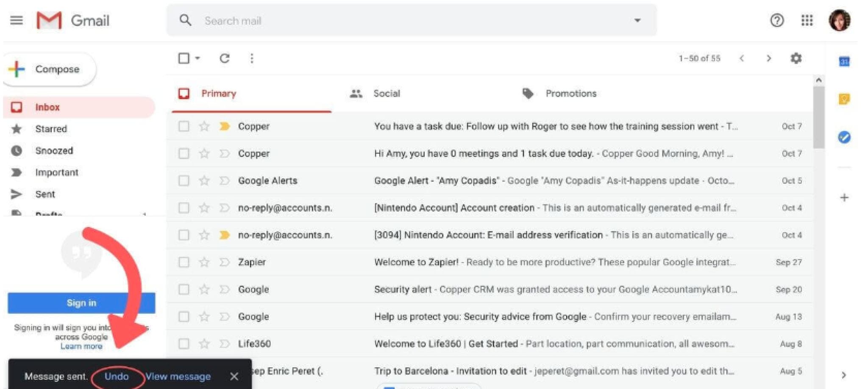
Task: Undo the sent message
Action: [117, 376]
